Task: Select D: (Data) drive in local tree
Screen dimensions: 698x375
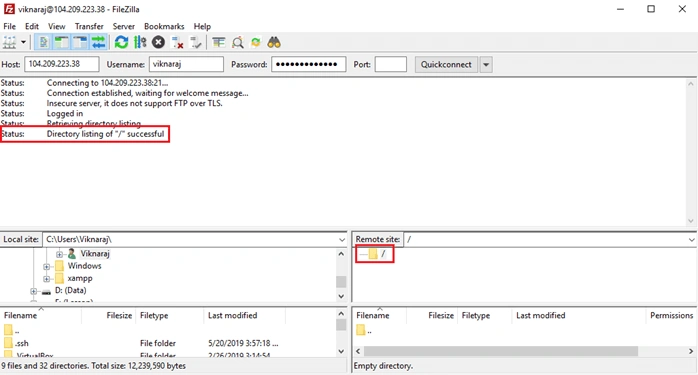Action: coord(70,290)
